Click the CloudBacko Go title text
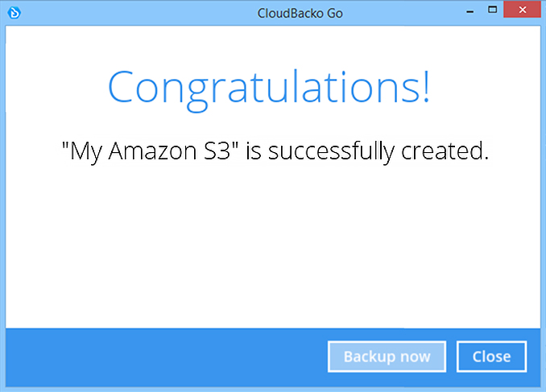Image resolution: width=546 pixels, height=392 pixels. pos(300,14)
